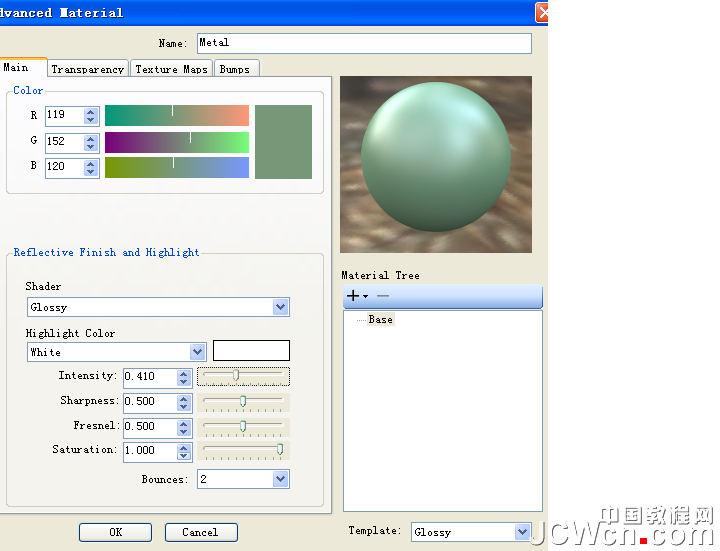
Task: Click the Saturation field 1.000
Action: coord(151,452)
